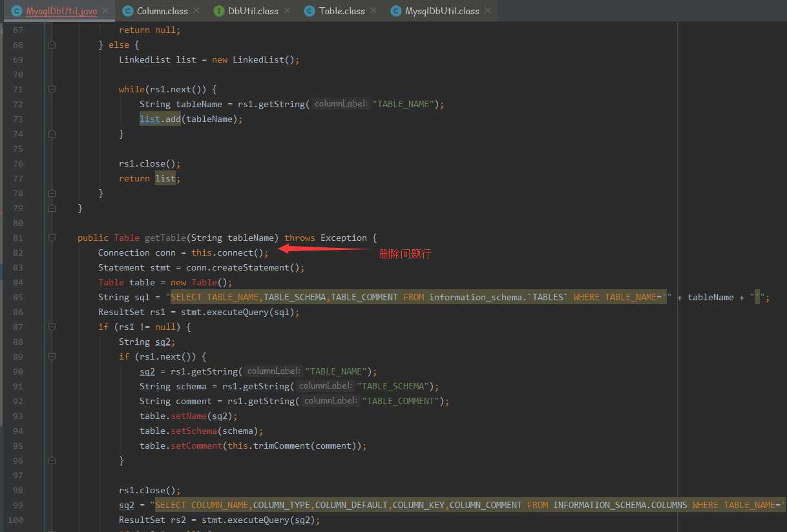Click line number 82 in the gutter
787x532 pixels.
(x=17, y=253)
